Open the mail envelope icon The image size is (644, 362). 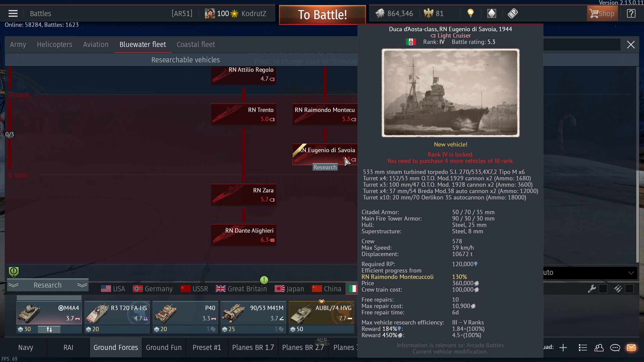point(631,348)
